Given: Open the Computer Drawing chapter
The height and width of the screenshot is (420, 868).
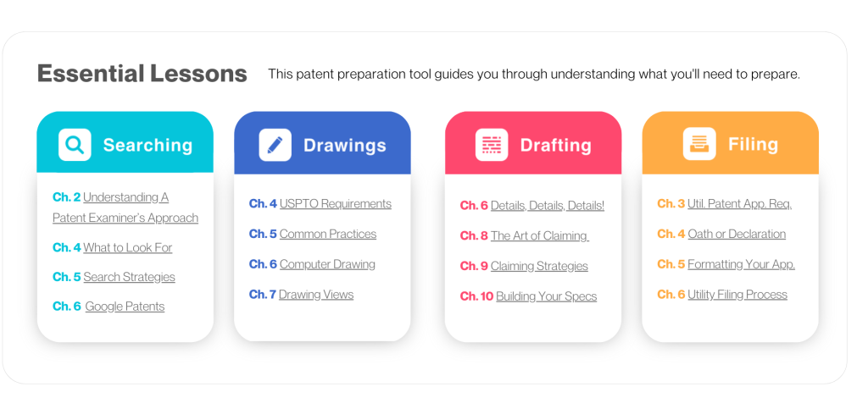Looking at the screenshot, I should [x=327, y=264].
